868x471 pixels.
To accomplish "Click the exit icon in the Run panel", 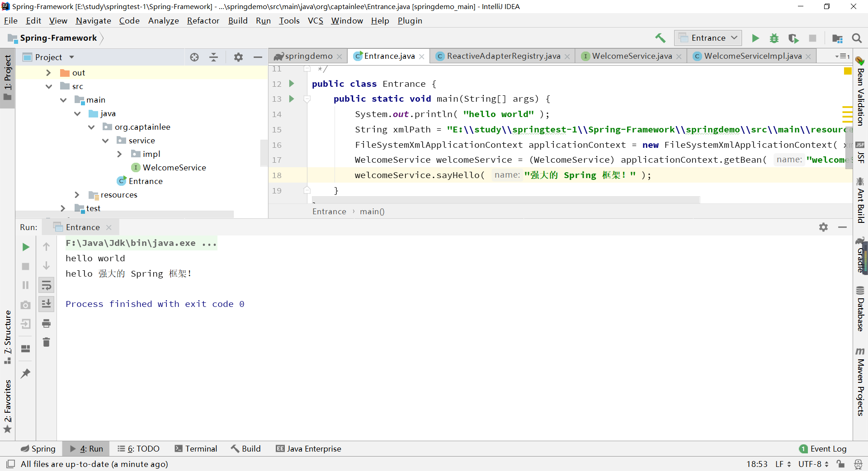I will pyautogui.click(x=26, y=324).
